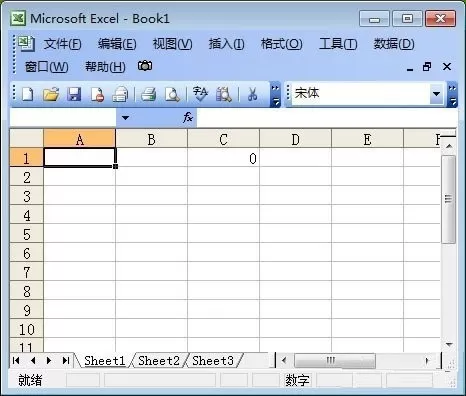The width and height of the screenshot is (466, 396).
Task: Open the 帮助(H) menu
Action: coord(105,67)
